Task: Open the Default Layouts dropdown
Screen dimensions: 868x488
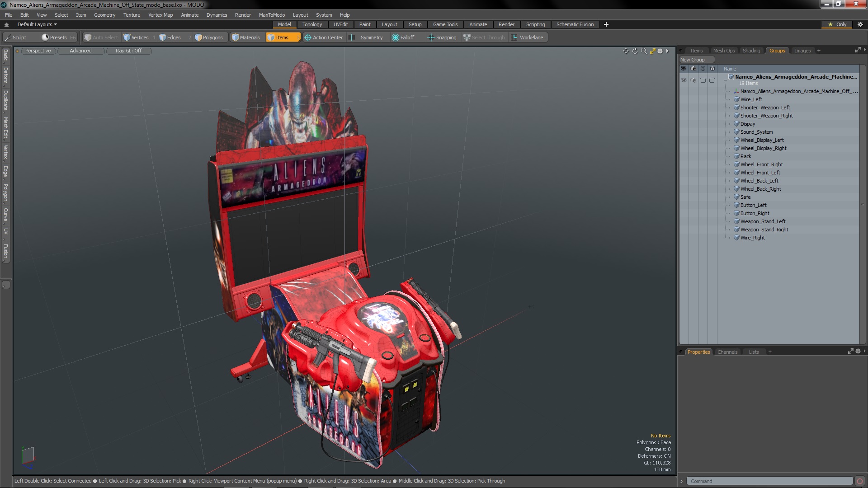Action: tap(37, 24)
